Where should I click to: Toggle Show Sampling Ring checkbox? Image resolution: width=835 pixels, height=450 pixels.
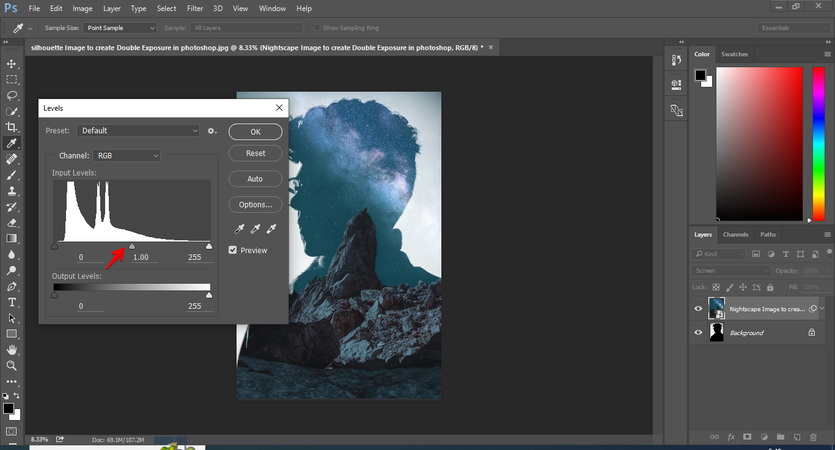(317, 28)
